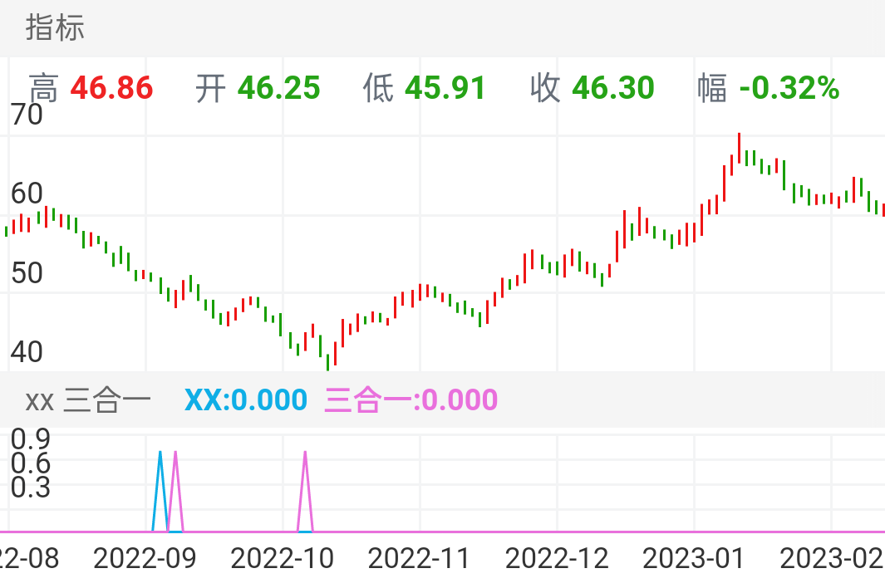Click the 0.9 indicator axis label
The width and height of the screenshot is (885, 588).
click(x=31, y=439)
